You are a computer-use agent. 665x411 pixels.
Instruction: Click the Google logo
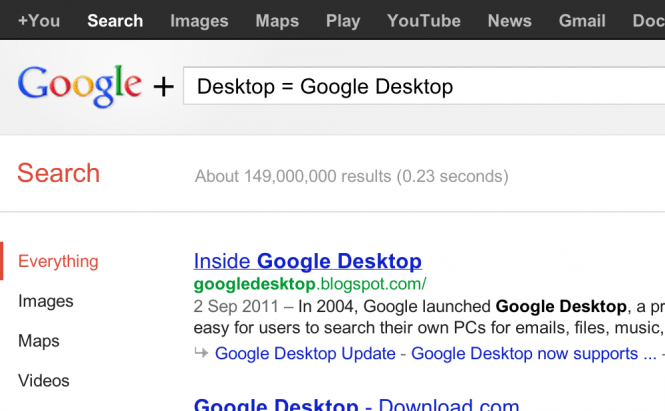click(x=79, y=85)
